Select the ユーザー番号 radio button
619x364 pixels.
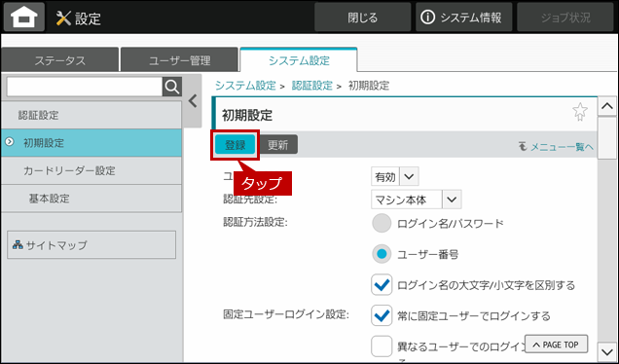pyautogui.click(x=382, y=254)
